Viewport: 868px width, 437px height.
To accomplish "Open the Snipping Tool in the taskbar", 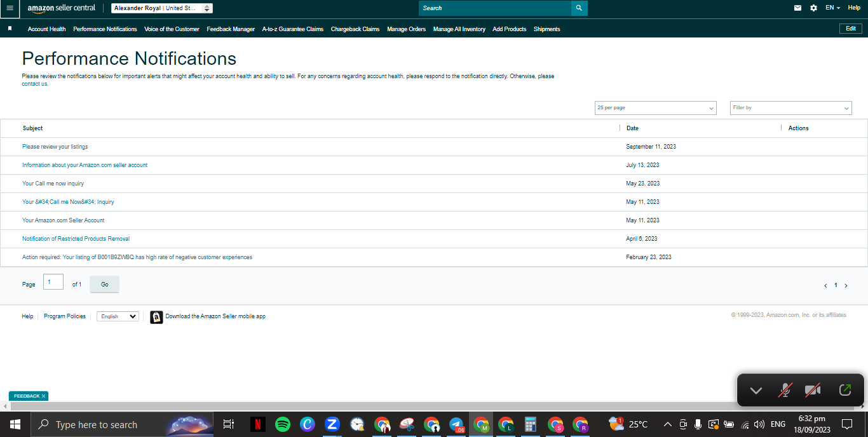I will point(407,424).
